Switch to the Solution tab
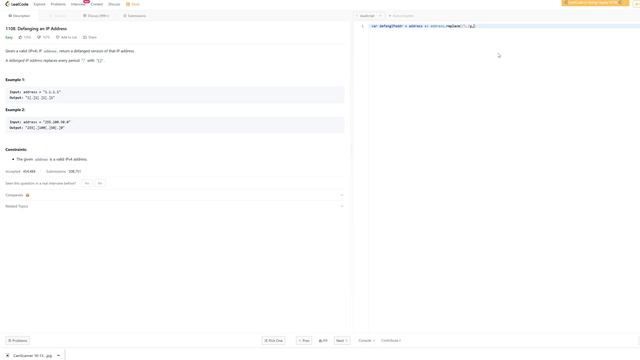The image size is (640, 360). [x=58, y=16]
